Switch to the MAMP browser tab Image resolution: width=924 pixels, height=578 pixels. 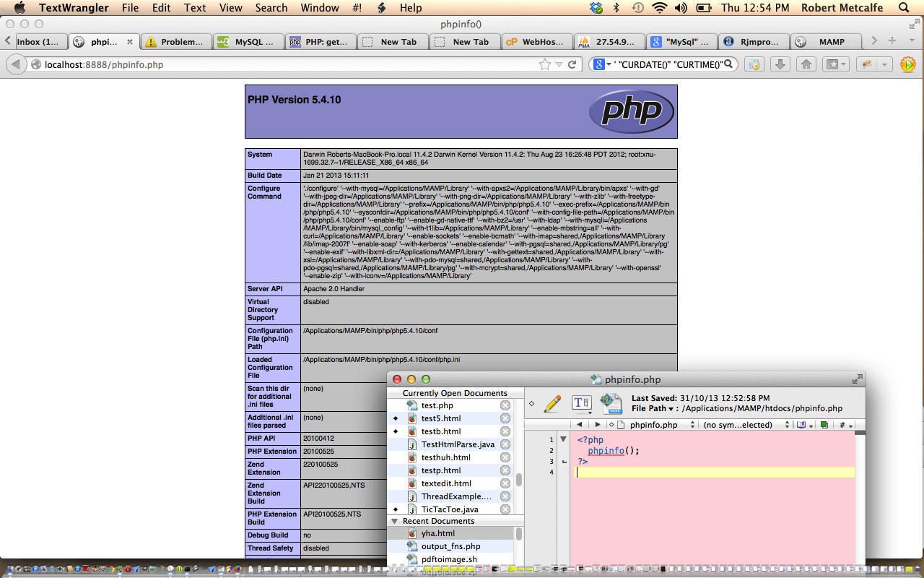pyautogui.click(x=824, y=41)
